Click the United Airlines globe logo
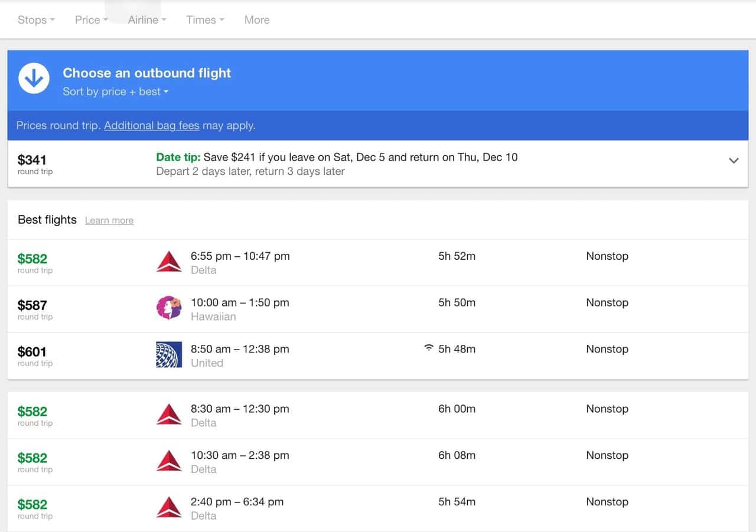The image size is (756, 532). pyautogui.click(x=169, y=355)
